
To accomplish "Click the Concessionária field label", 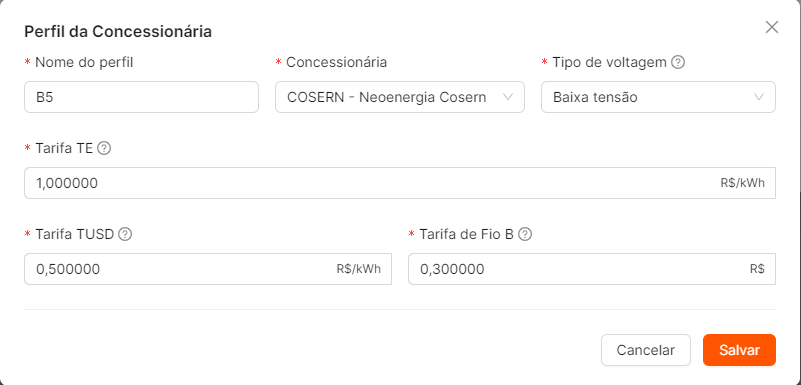I will [x=336, y=62].
